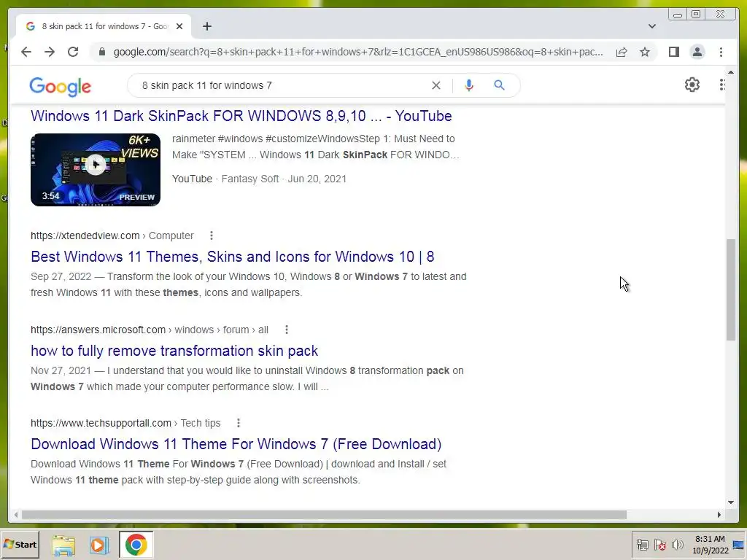Viewport: 747px width, 560px height.
Task: Go forward to the next page
Action: 50,52
